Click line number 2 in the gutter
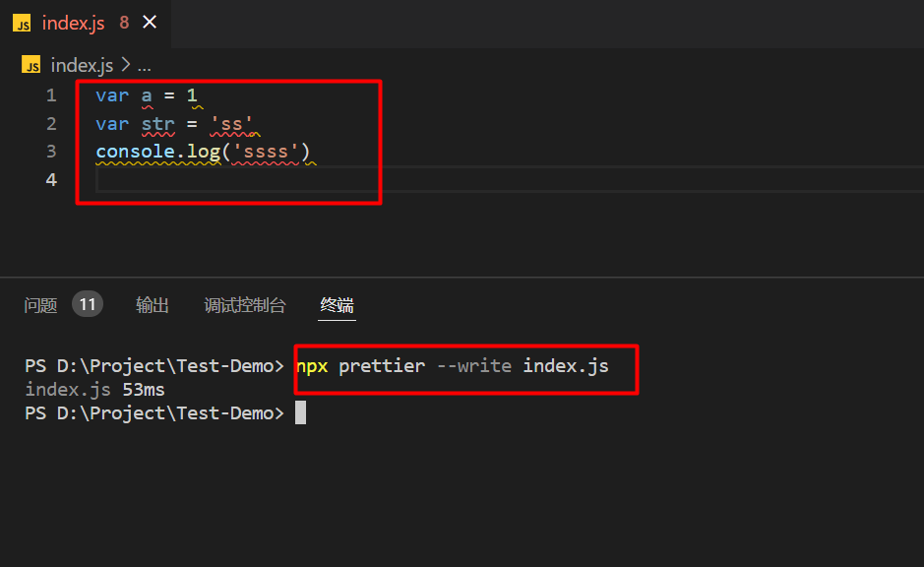 coord(51,123)
